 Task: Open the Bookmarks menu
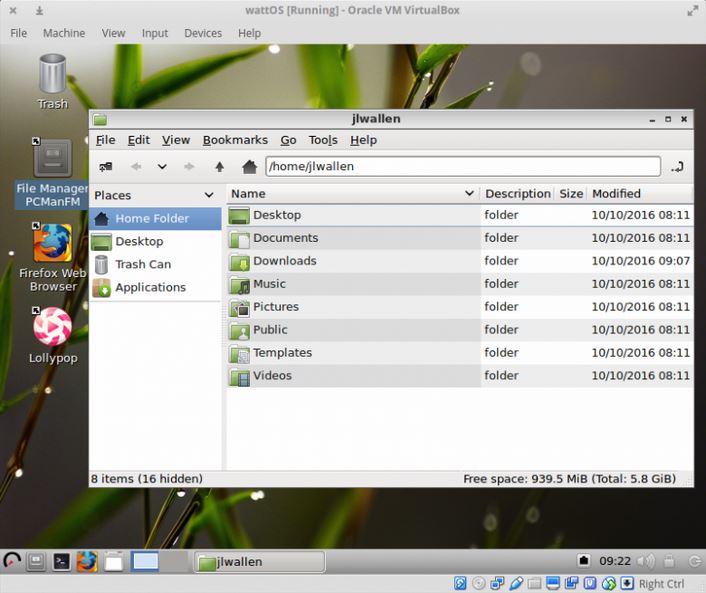pyautogui.click(x=235, y=140)
